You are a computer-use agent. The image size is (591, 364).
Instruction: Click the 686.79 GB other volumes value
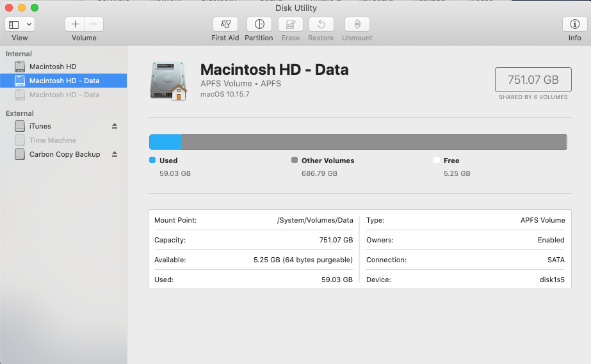320,173
